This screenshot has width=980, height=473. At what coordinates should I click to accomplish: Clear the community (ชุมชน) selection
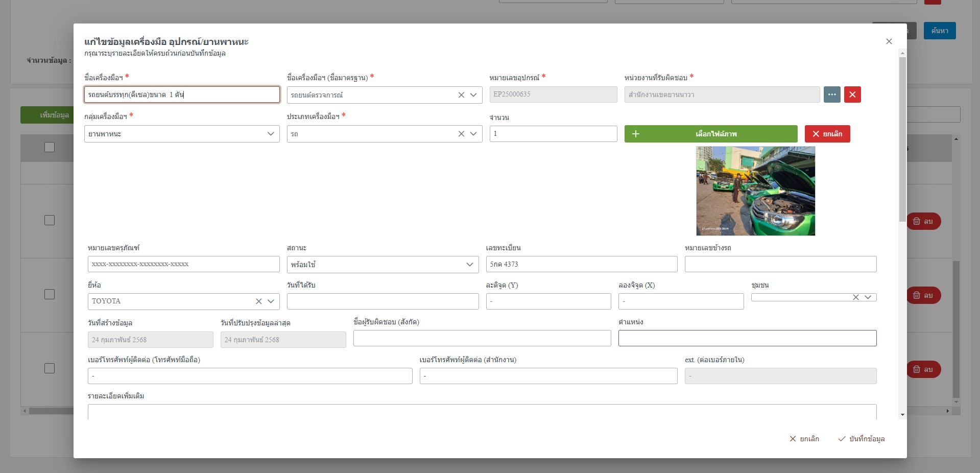[x=856, y=297]
